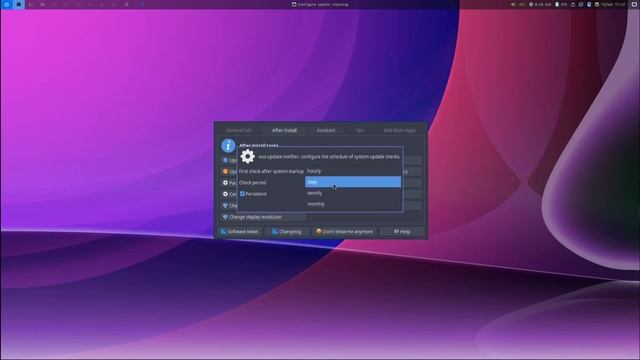The height and width of the screenshot is (360, 640).
Task: Pick monthly as the check period
Action: pos(353,204)
